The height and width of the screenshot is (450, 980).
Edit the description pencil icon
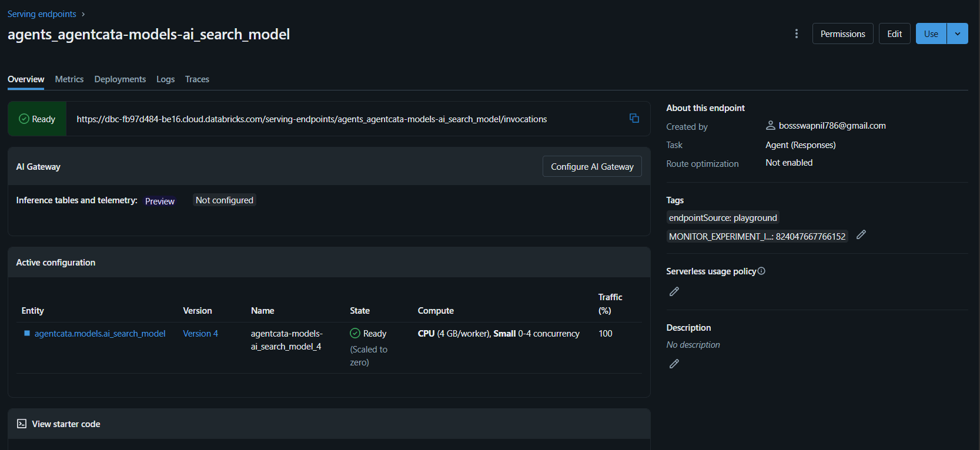coord(674,364)
